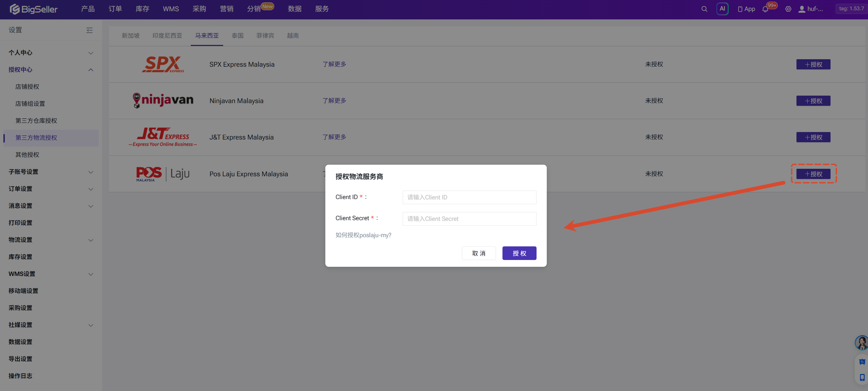Switch to 越南 tab
Screen dimensions: 868x391
tap(293, 36)
